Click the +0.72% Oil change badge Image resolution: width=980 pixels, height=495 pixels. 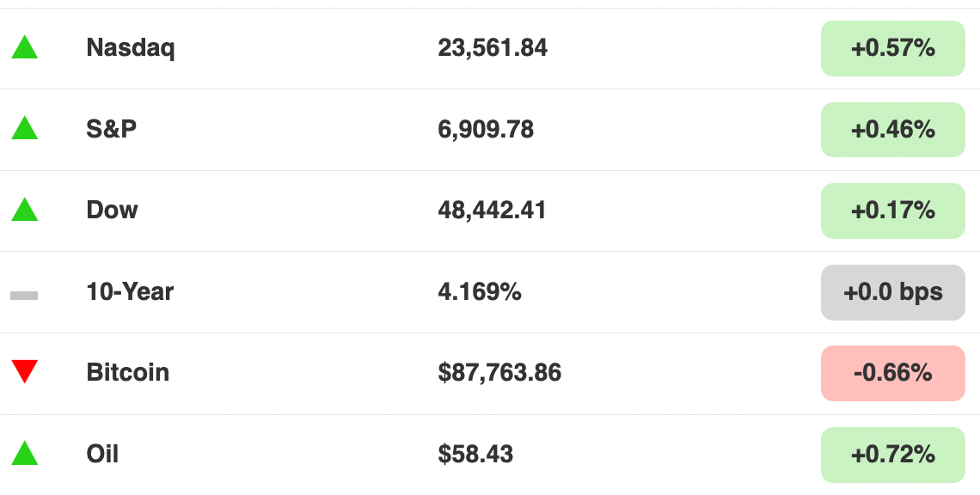892,455
